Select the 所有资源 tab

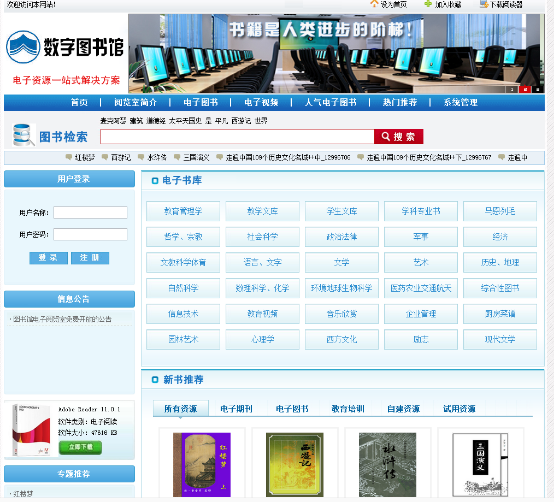(x=181, y=409)
